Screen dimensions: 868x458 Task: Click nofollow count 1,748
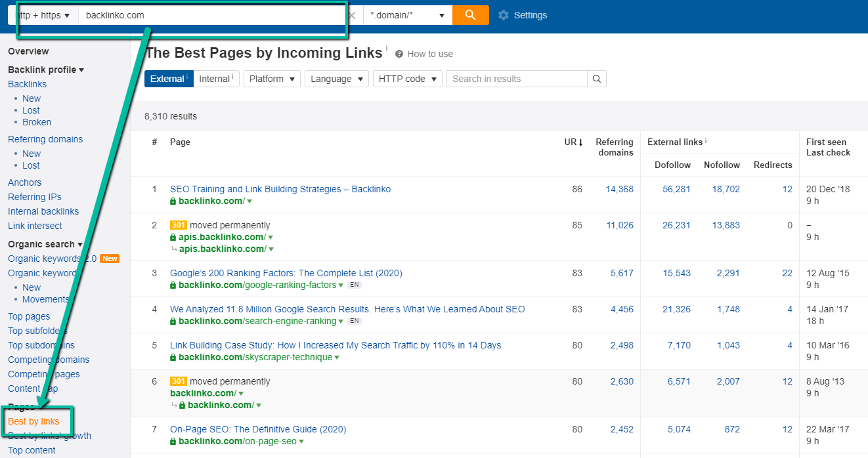[x=729, y=309]
